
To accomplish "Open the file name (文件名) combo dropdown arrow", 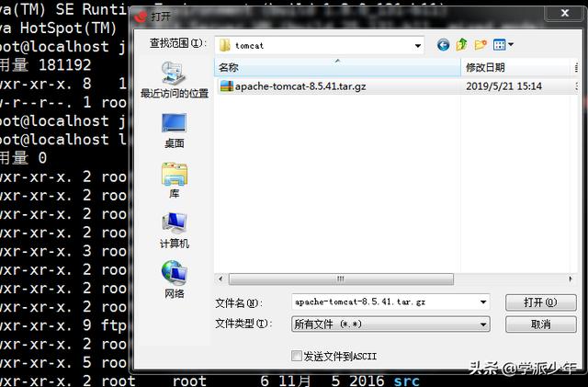I will tap(483, 302).
